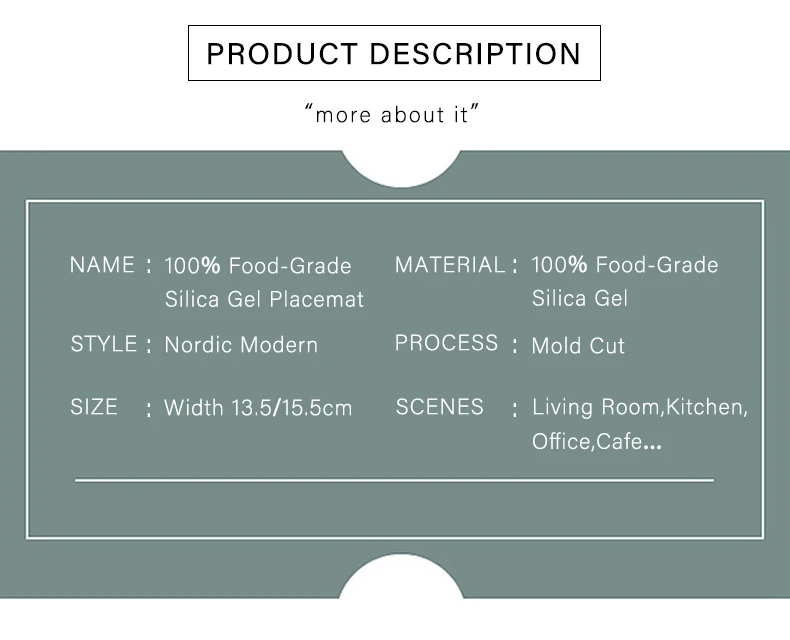Screen dimensions: 790x640
Task: Click the "more about it" subtitle
Action: coord(392,114)
